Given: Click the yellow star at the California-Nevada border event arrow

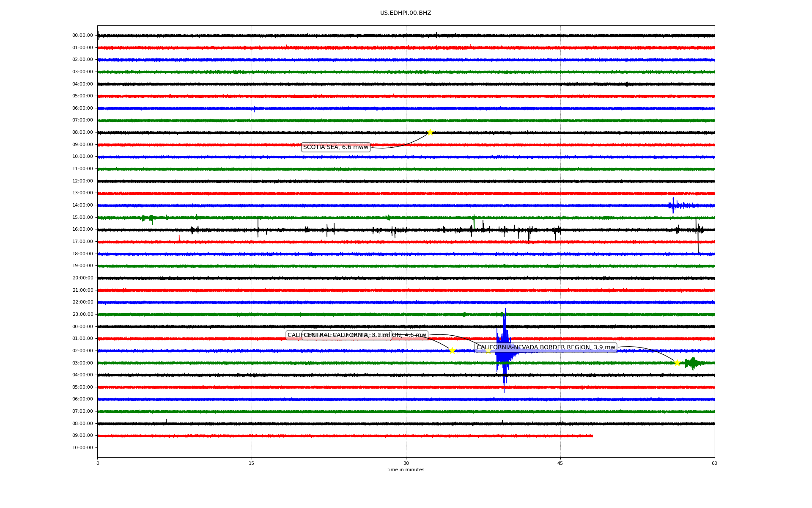Looking at the screenshot, I should tap(677, 363).
